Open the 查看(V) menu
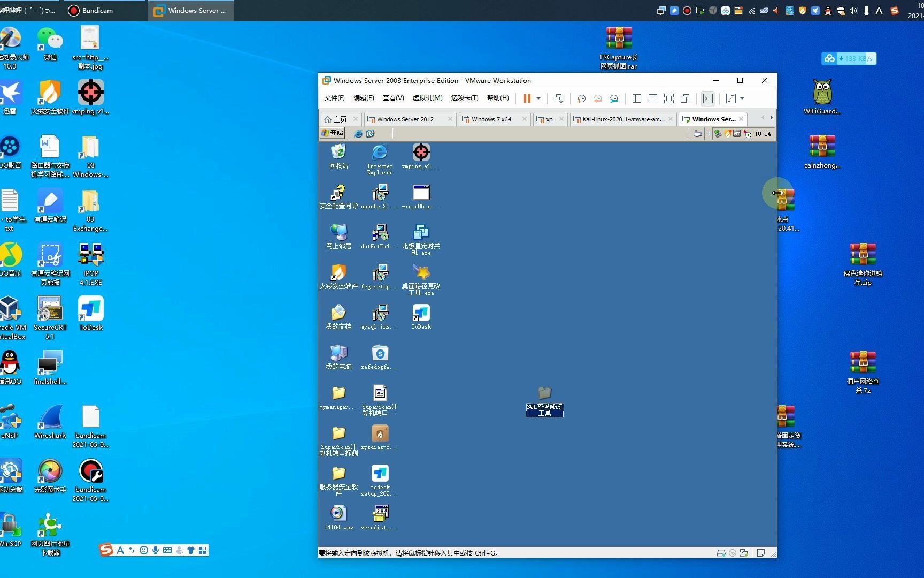This screenshot has height=578, width=924. pos(393,98)
